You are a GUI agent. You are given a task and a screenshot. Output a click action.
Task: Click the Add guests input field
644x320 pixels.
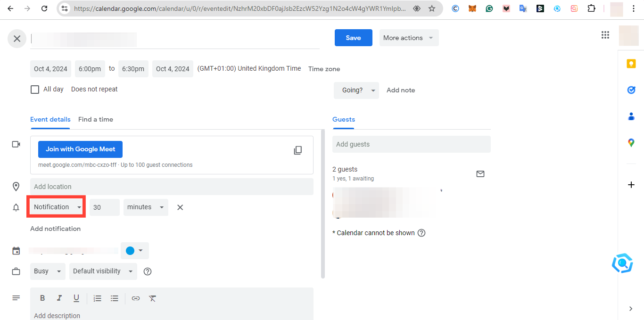(x=411, y=144)
